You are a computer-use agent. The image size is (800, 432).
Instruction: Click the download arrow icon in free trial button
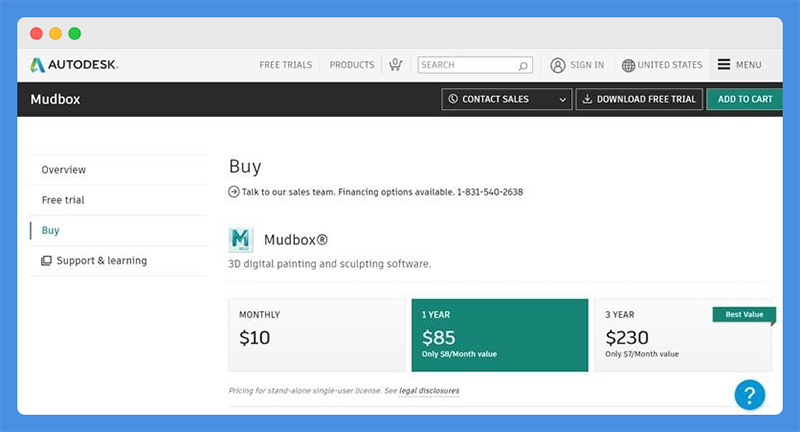point(587,99)
